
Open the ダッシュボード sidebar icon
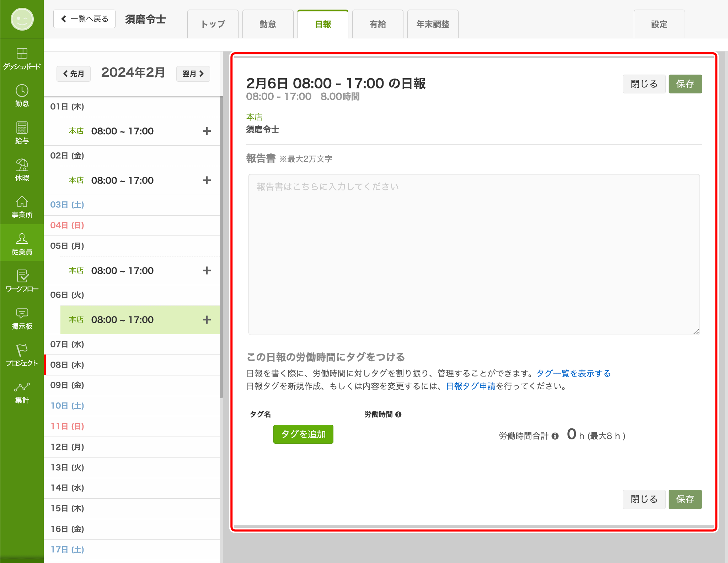coord(22,59)
